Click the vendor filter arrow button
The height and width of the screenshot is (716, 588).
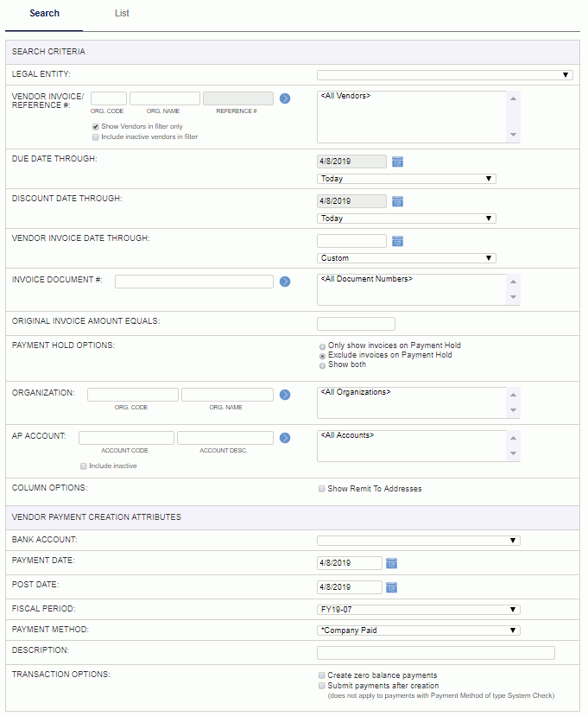point(285,98)
